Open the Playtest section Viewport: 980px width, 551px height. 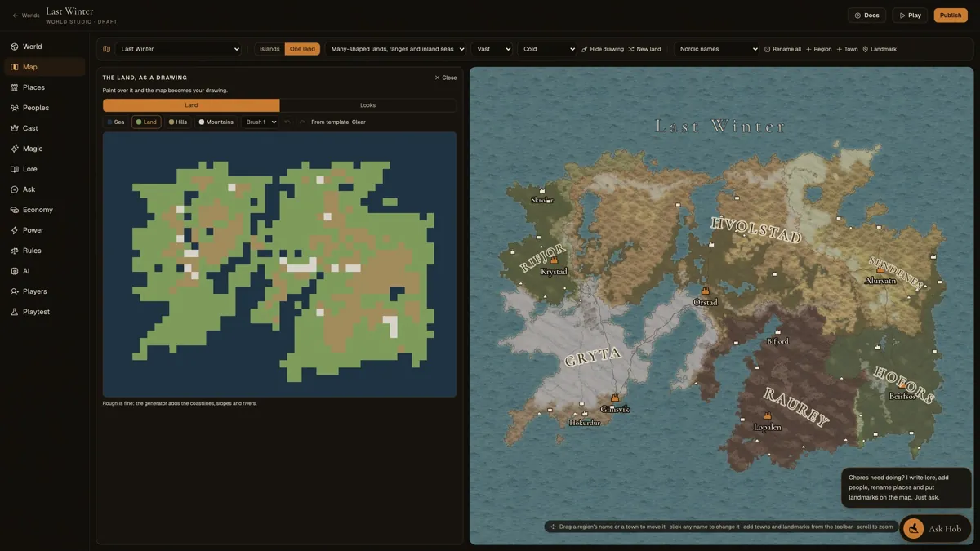(x=45, y=312)
